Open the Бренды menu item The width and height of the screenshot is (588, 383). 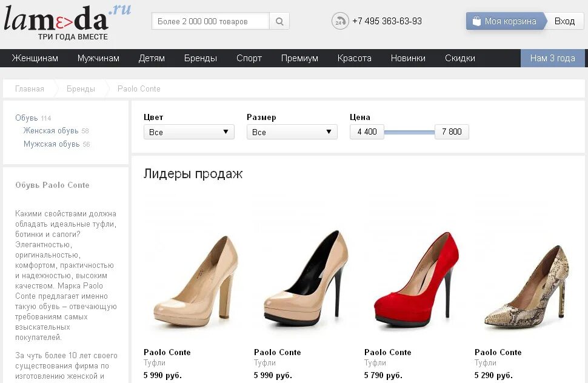[201, 58]
